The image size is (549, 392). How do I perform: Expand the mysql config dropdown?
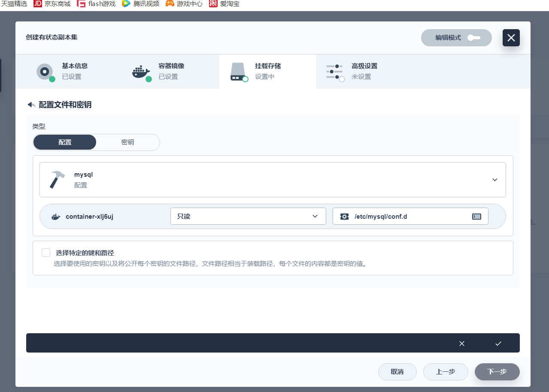pos(494,180)
